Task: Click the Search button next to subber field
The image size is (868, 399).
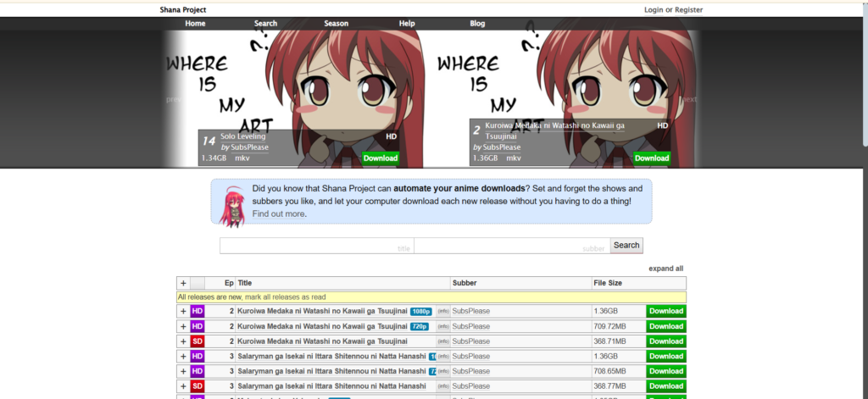Action: coord(626,245)
